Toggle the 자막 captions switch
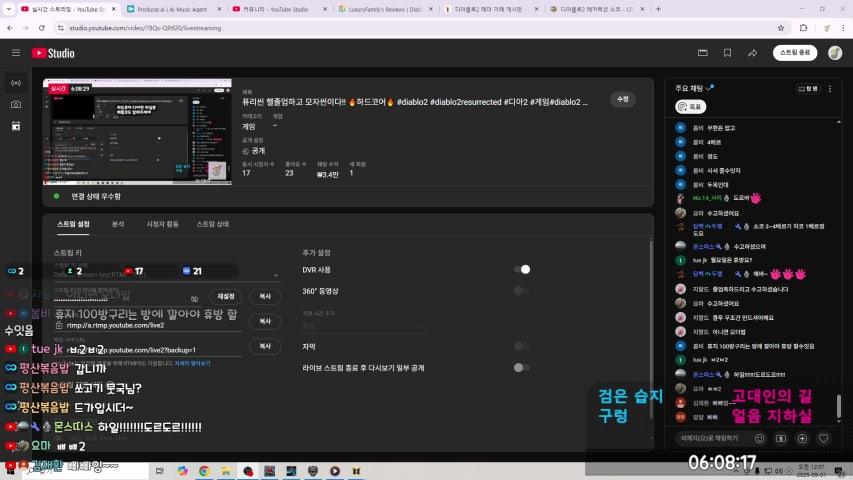Viewport: 853px width, 480px height. point(522,346)
